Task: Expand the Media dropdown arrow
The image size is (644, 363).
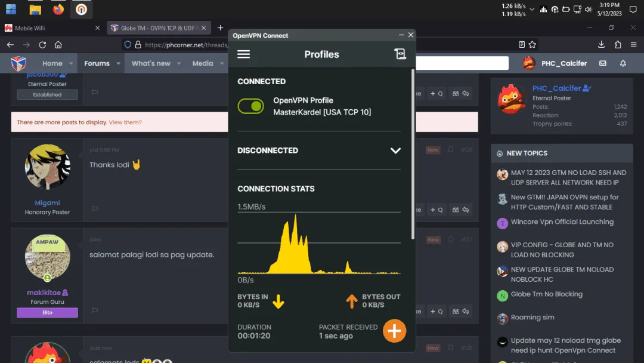Action: [x=222, y=64]
